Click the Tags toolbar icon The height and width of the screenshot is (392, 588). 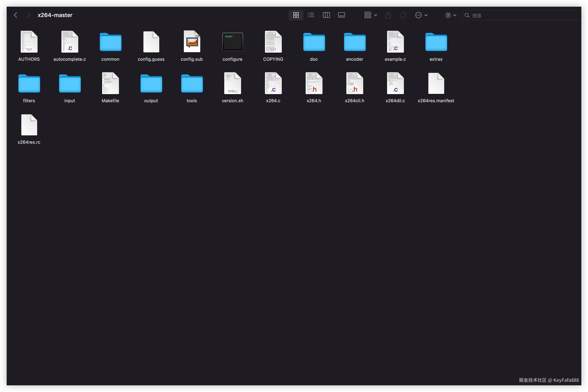coord(403,15)
